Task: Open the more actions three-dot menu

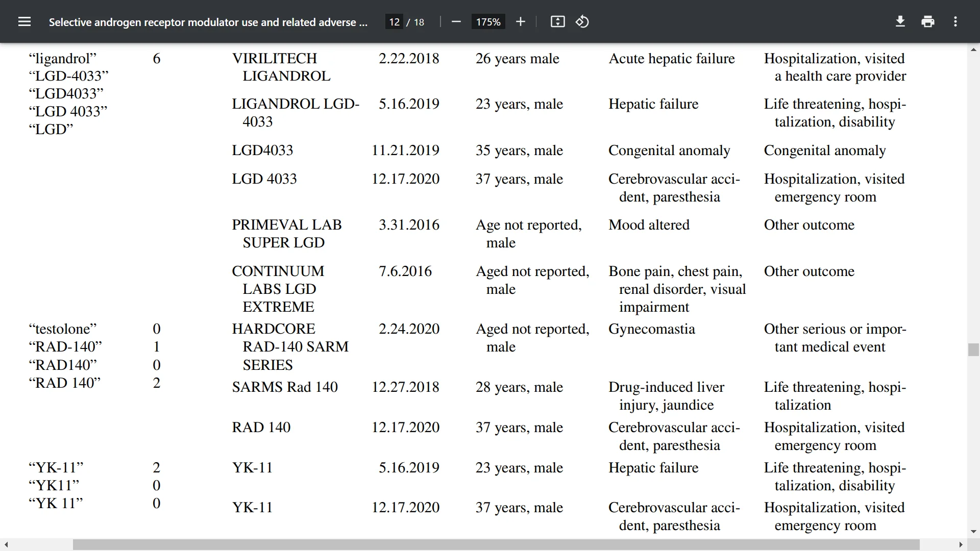Action: click(955, 21)
